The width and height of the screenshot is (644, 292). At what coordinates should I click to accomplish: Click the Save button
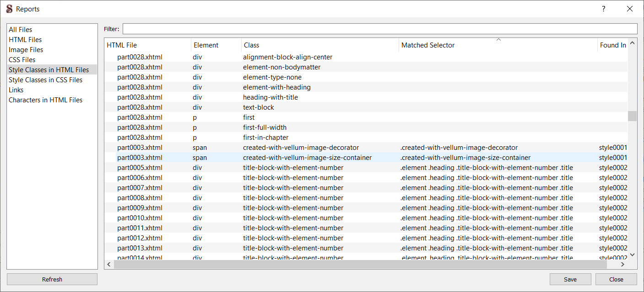click(x=570, y=279)
